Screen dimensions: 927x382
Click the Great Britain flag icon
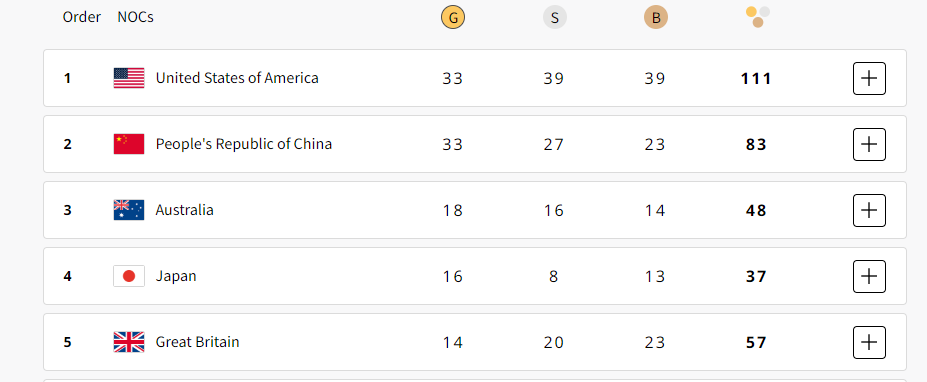coord(129,342)
